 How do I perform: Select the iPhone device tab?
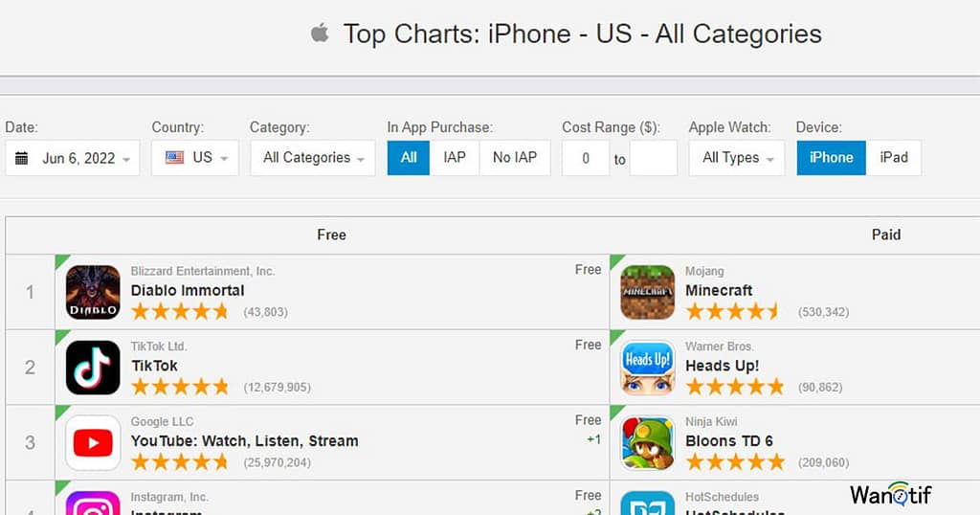(832, 158)
